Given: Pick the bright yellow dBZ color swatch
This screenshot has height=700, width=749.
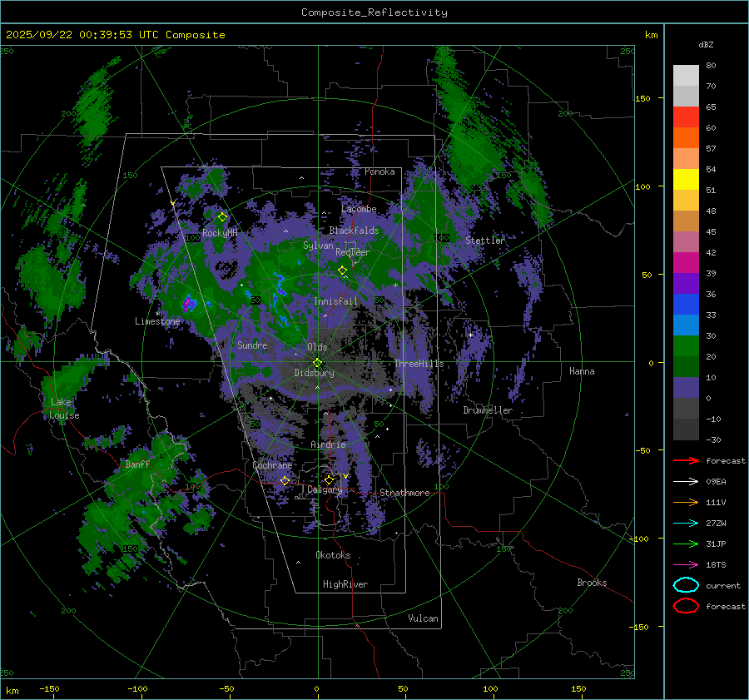Looking at the screenshot, I should [x=686, y=179].
